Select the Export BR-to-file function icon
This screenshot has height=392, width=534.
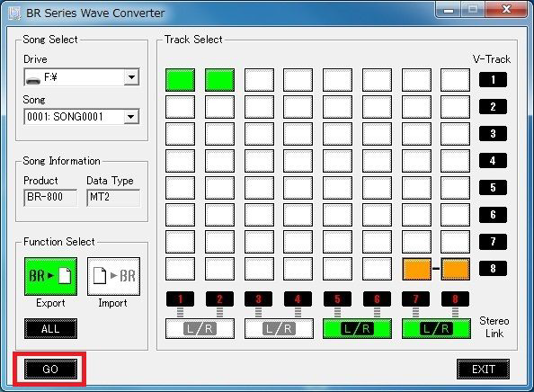(50, 276)
